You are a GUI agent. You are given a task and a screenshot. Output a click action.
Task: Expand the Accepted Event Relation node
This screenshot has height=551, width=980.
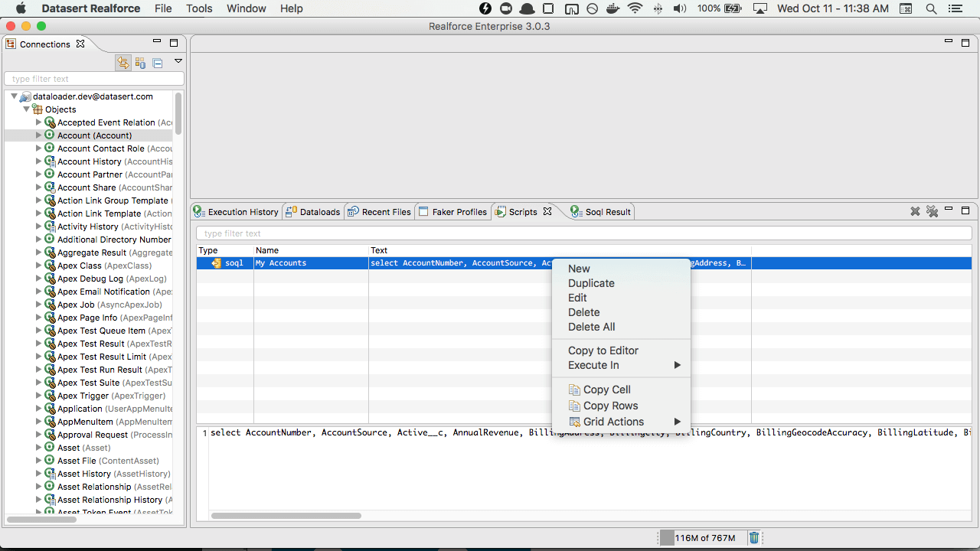(x=39, y=122)
